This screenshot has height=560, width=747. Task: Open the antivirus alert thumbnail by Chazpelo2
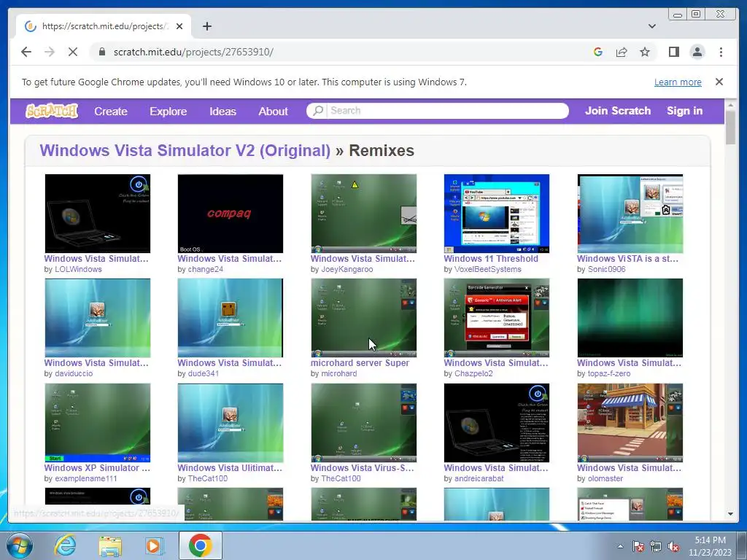pyautogui.click(x=496, y=318)
